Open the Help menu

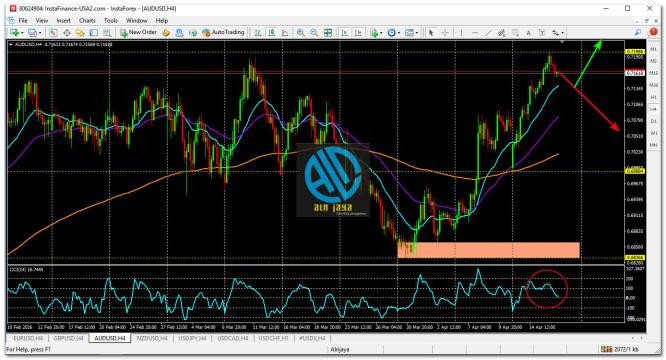click(162, 20)
